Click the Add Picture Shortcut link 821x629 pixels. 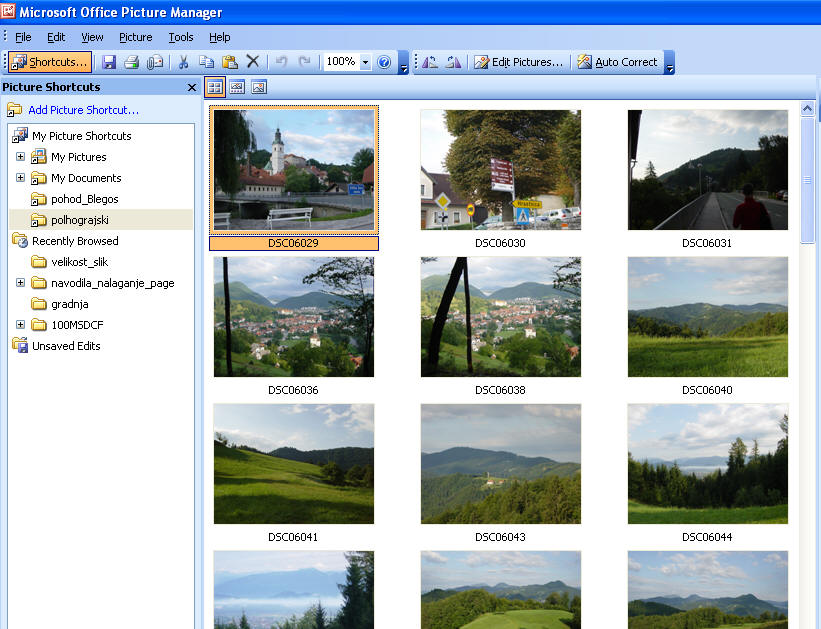[84, 110]
